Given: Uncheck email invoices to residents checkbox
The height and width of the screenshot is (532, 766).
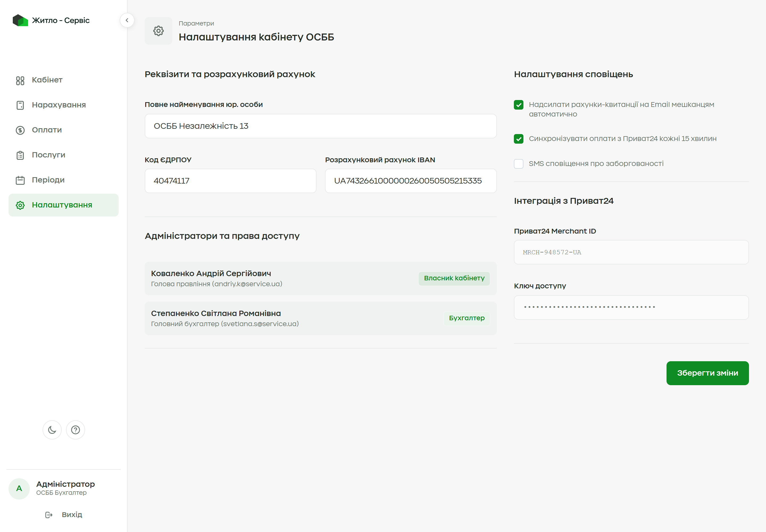Looking at the screenshot, I should 518,105.
